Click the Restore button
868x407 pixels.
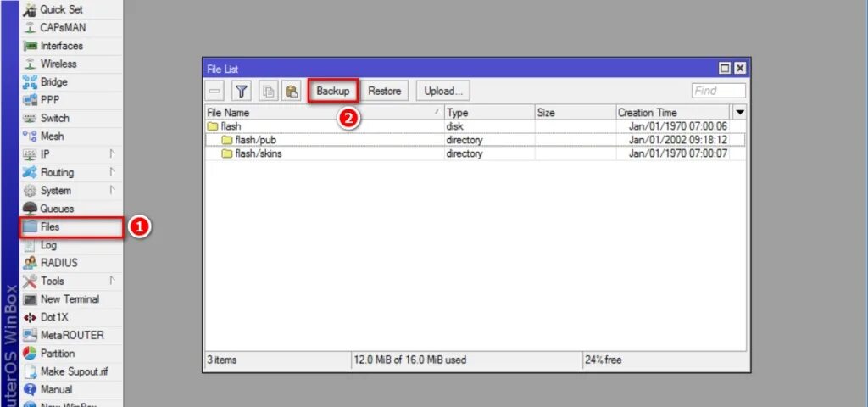(385, 91)
